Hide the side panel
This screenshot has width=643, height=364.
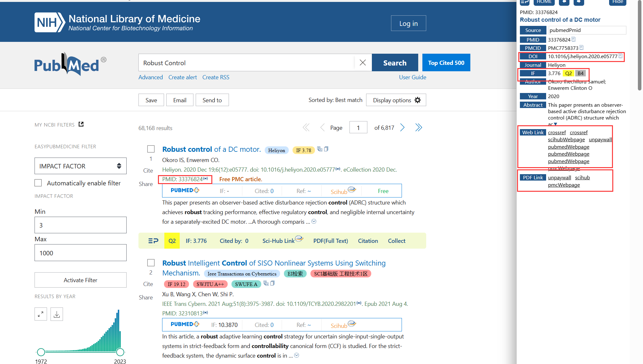(x=618, y=2)
